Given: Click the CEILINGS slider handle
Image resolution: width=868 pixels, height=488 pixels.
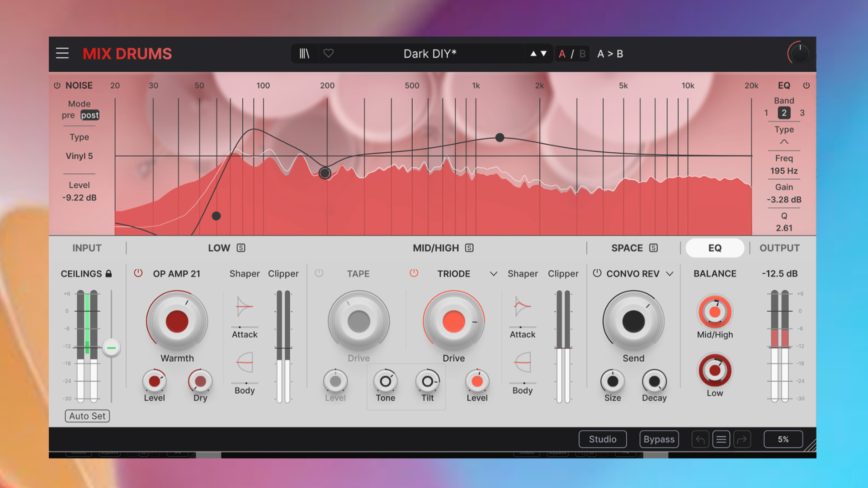Looking at the screenshot, I should tap(111, 348).
